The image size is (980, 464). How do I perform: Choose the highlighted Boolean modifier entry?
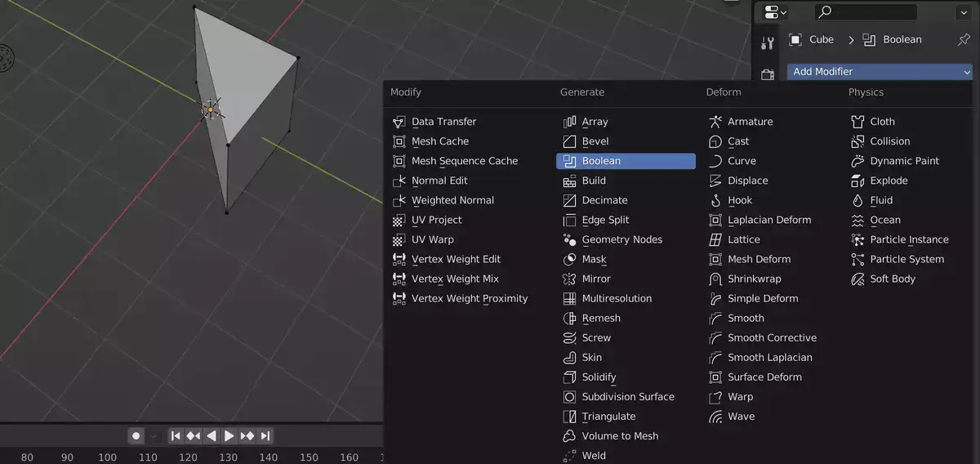626,161
